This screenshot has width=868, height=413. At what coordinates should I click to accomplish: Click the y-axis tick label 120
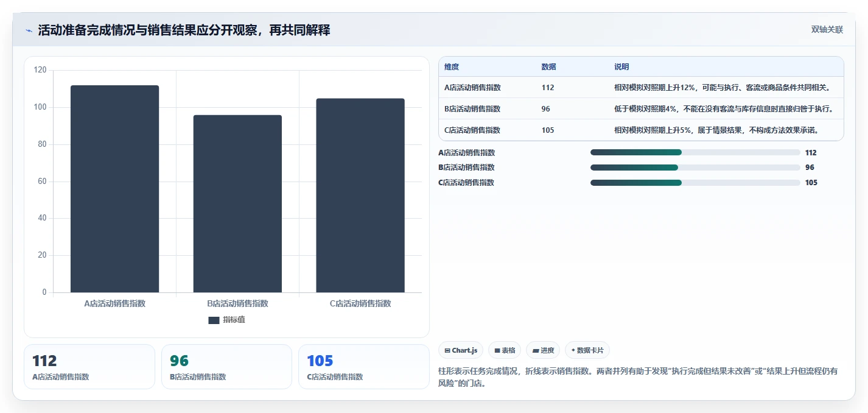40,70
